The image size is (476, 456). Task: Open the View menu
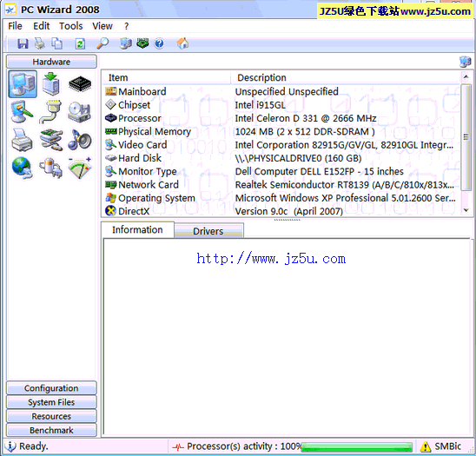[102, 26]
